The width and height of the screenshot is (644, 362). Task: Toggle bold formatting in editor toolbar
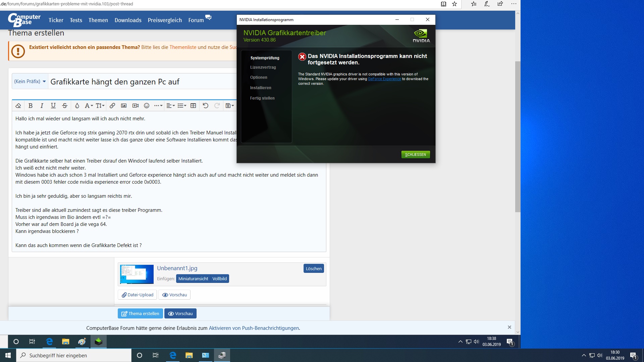tap(31, 106)
